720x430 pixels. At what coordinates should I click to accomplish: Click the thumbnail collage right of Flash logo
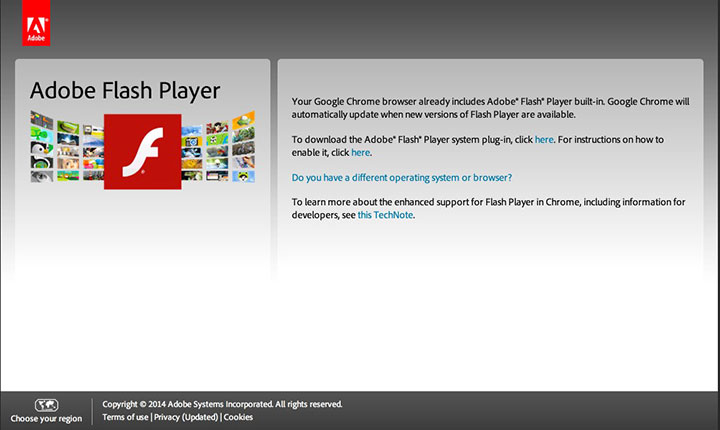pyautogui.click(x=218, y=147)
